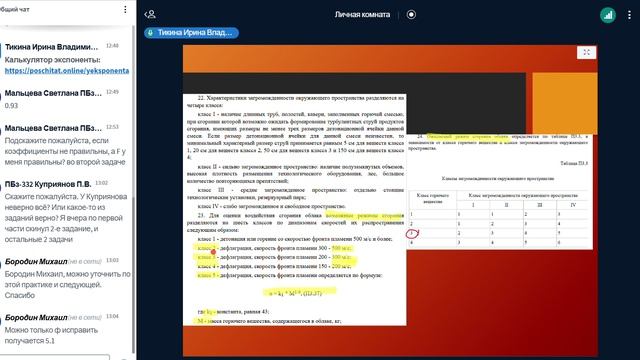Open the room options three-dot menu
Image resolution: width=640 pixels, height=360 pixels.
[629, 15]
